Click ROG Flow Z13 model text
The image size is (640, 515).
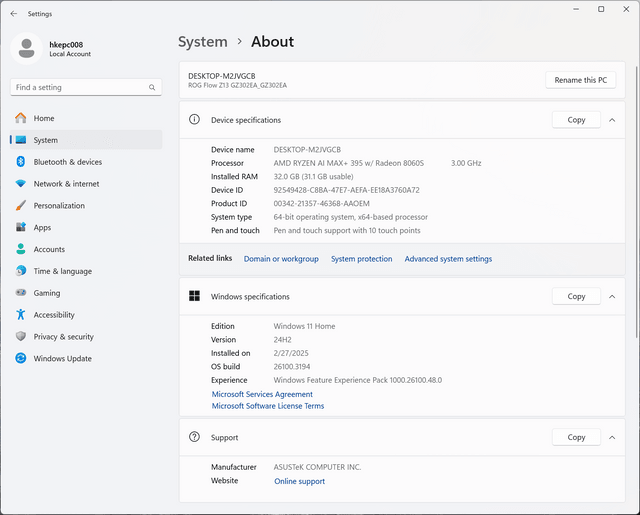pyautogui.click(x=238, y=85)
